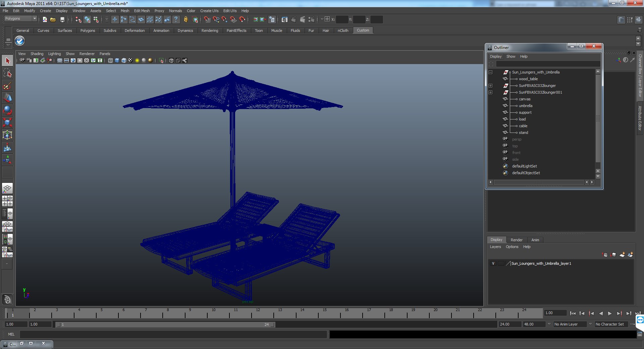Click the create layer from selected icon
This screenshot has height=349, width=644.
point(630,255)
